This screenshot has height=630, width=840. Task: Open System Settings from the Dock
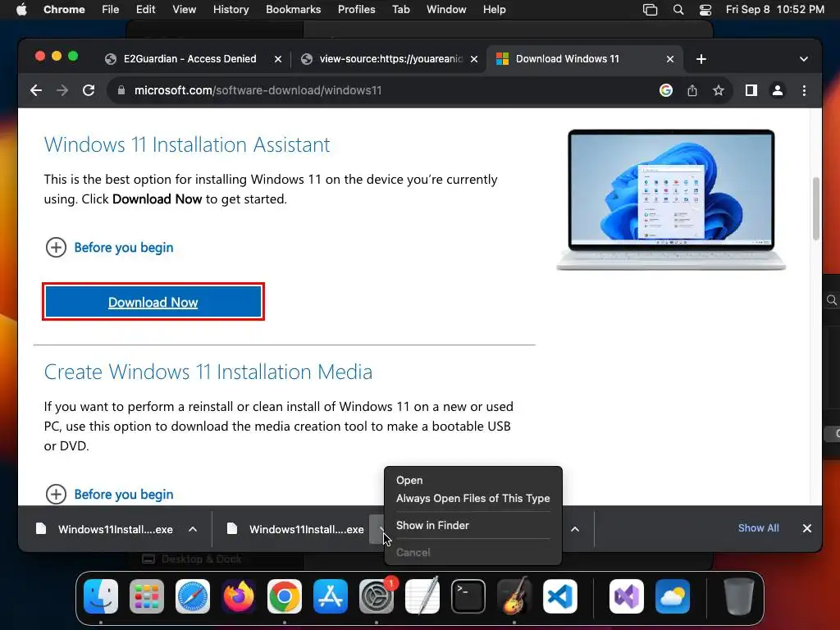pyautogui.click(x=377, y=596)
